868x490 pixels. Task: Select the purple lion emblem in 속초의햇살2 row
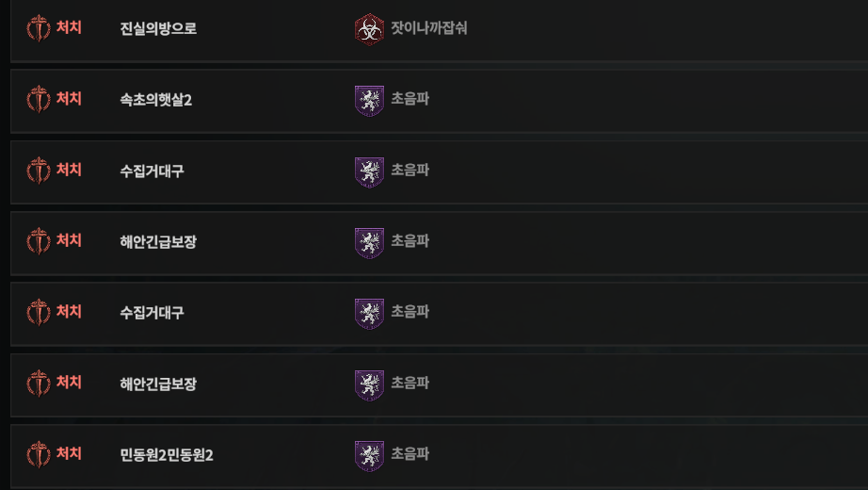point(369,101)
